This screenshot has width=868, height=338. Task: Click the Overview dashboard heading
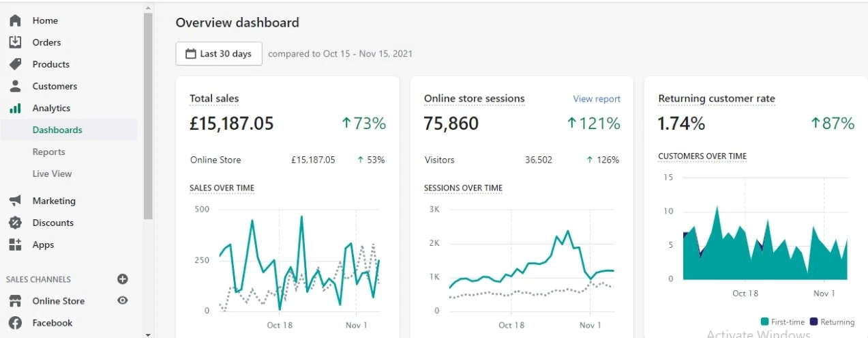pos(237,23)
